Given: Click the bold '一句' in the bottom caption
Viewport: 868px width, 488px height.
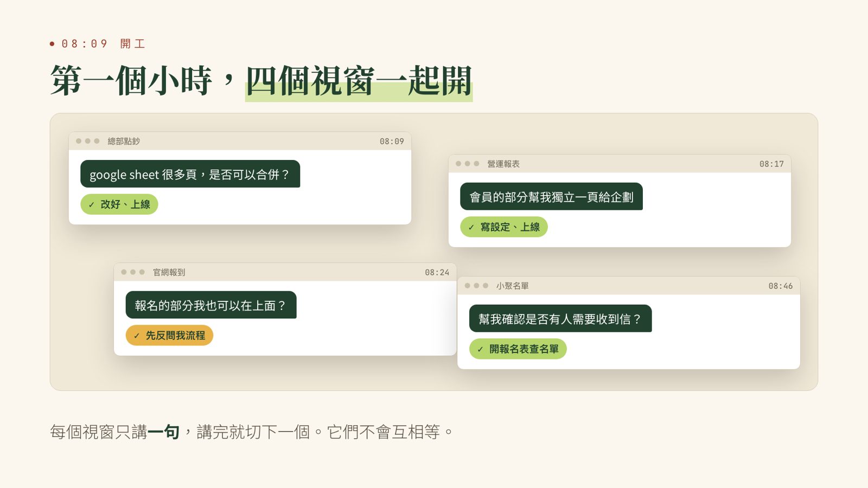Looking at the screenshot, I should (163, 432).
